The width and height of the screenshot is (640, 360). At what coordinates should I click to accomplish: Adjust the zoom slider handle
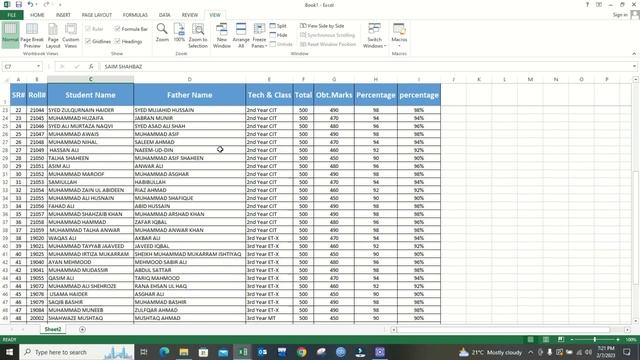tap(595, 340)
